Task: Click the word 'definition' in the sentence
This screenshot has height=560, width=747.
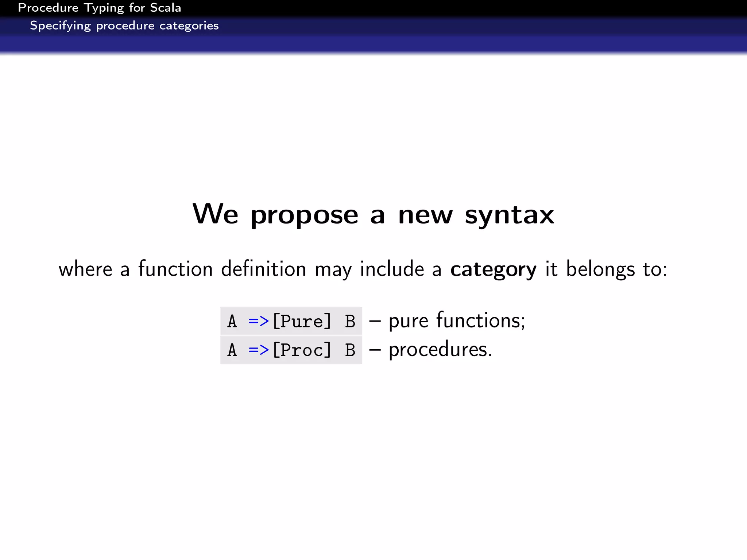Action: (x=263, y=269)
